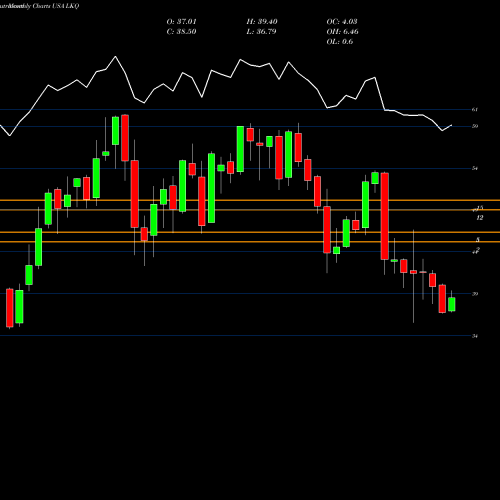Select the last green candlestick on the chart
This screenshot has width=500, height=500.
[452, 304]
